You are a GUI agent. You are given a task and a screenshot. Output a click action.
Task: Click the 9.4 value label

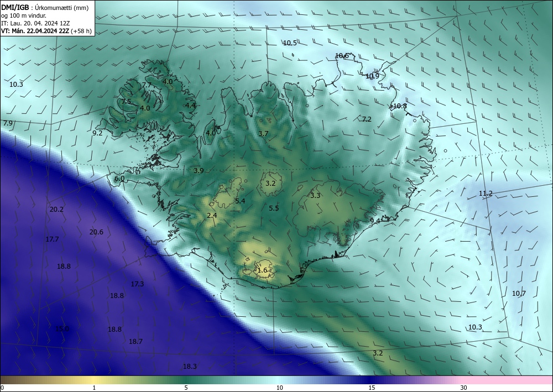coord(375,221)
